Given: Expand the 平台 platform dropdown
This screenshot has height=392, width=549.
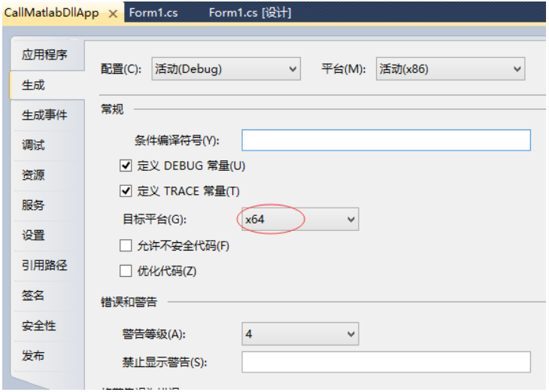Looking at the screenshot, I should click(450, 69).
